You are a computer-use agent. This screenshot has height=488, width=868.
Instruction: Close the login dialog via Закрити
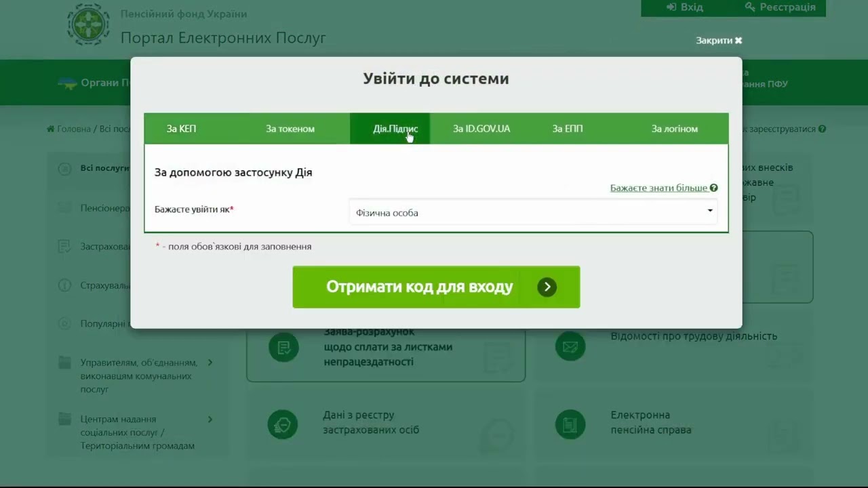[x=719, y=41]
